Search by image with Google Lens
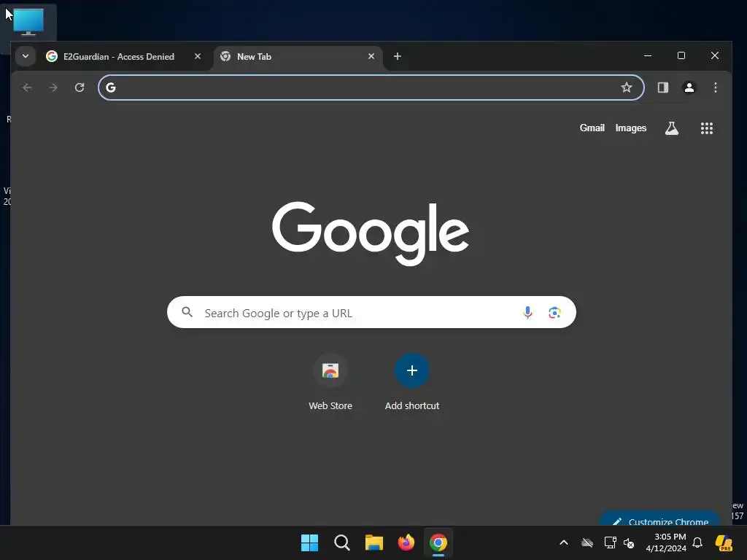Viewport: 747px width, 560px height. coord(554,312)
